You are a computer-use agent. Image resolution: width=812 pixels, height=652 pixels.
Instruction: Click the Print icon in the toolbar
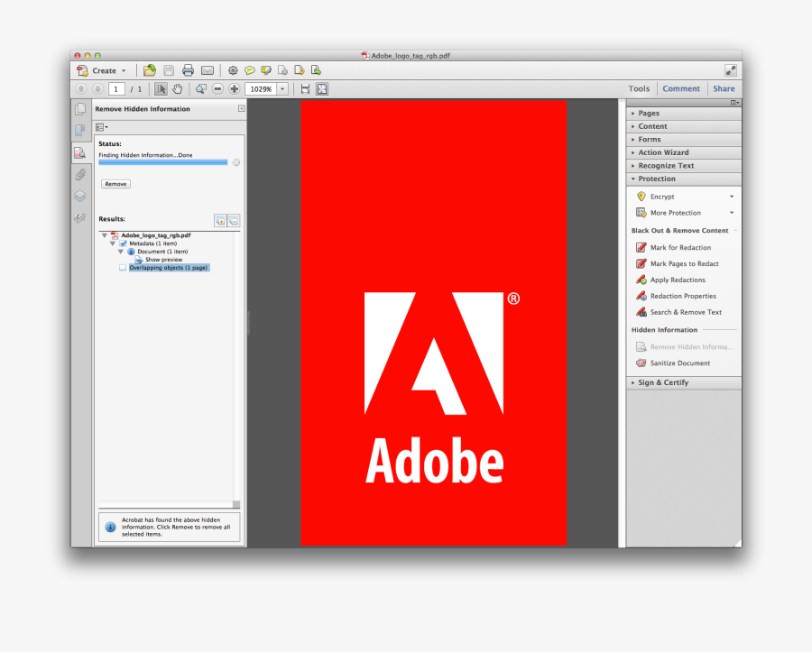(x=188, y=69)
